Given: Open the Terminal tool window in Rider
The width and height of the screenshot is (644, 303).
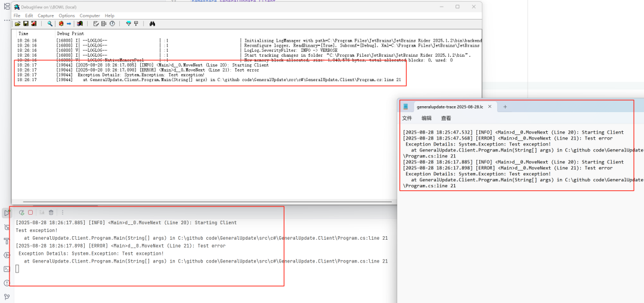Looking at the screenshot, I should pos(7,269).
